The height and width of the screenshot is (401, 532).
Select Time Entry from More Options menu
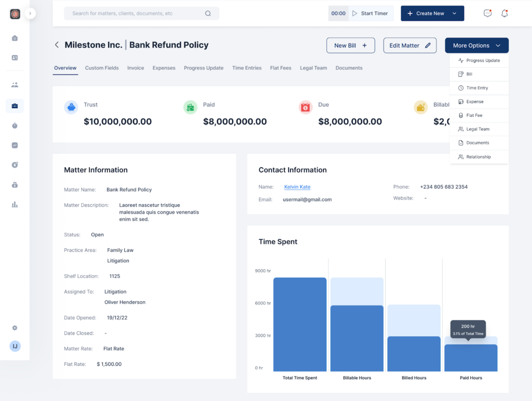(477, 88)
